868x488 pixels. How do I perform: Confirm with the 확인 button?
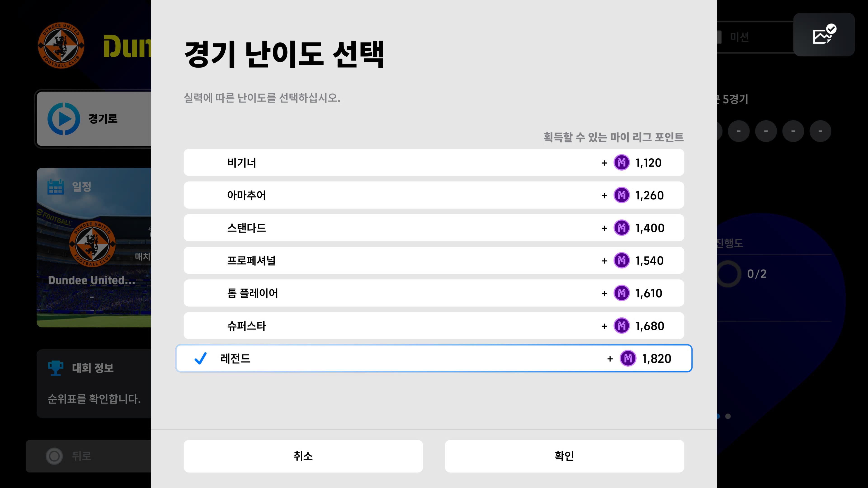pyautogui.click(x=564, y=456)
